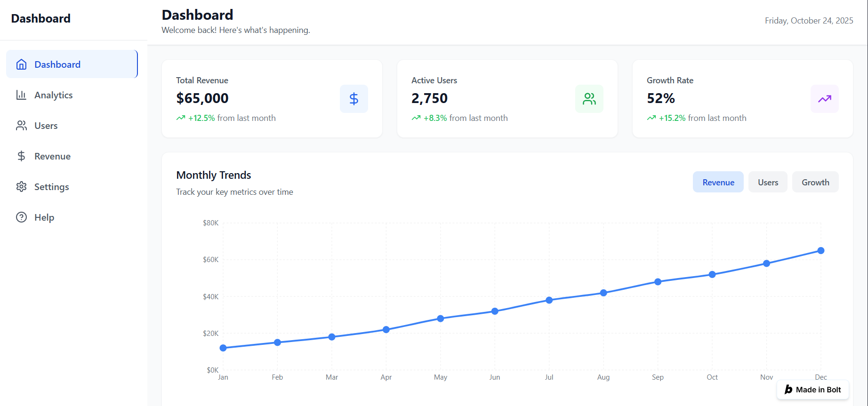868x406 pixels.
Task: Select the Revenue chart toggle
Action: [x=718, y=183]
